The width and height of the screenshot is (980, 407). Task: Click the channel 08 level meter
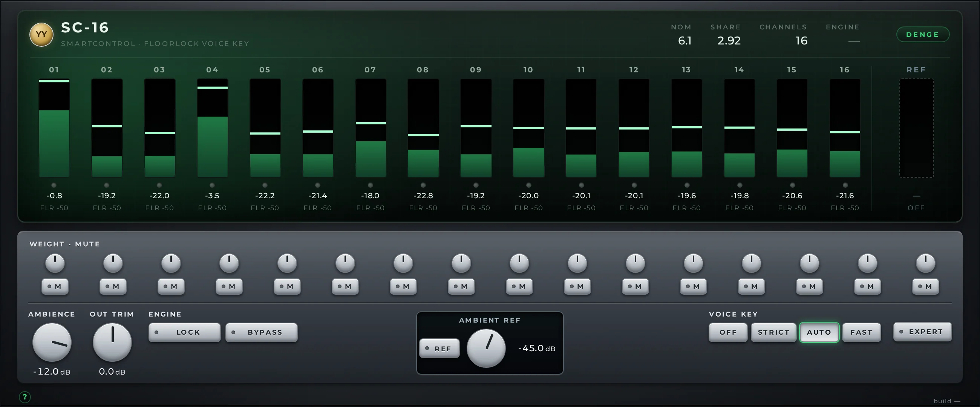tap(423, 128)
